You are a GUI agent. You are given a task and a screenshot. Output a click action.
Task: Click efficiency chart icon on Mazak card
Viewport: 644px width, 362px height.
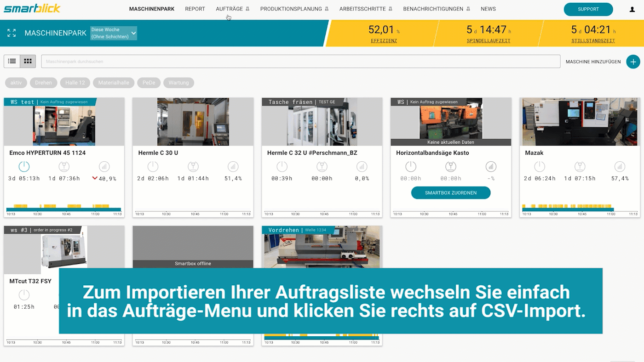620,167
